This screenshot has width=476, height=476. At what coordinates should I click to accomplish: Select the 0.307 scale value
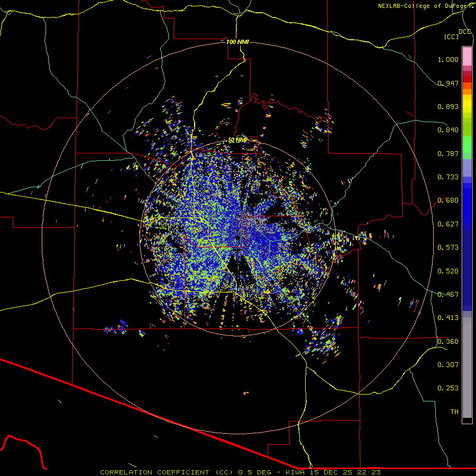pos(448,364)
